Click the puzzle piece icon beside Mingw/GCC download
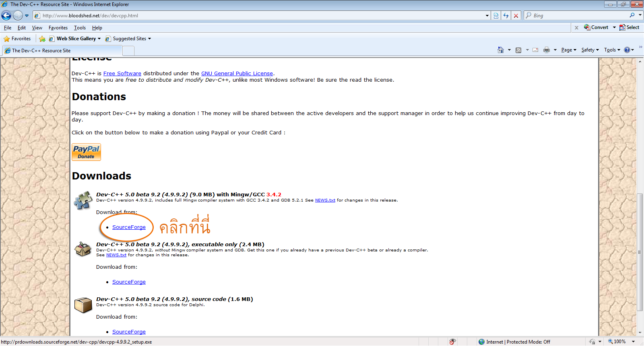The image size is (644, 346). coord(83,200)
